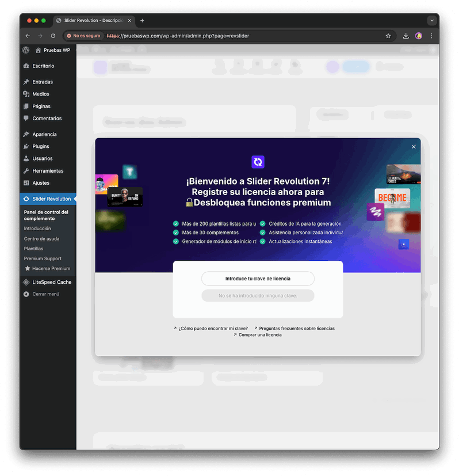Open the Medios library
Screen dimensions: 459x476
(41, 94)
